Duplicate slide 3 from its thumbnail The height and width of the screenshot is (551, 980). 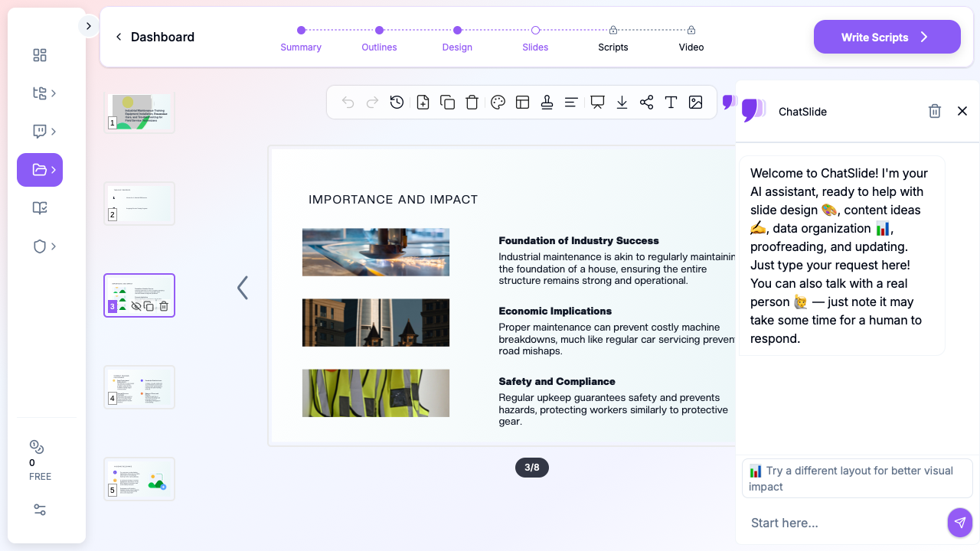(x=149, y=306)
